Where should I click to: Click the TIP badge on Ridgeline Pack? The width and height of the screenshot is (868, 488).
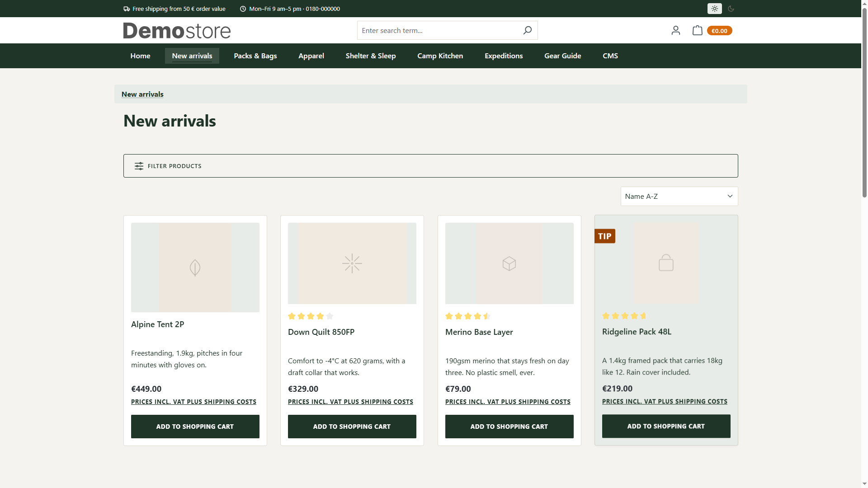604,236
